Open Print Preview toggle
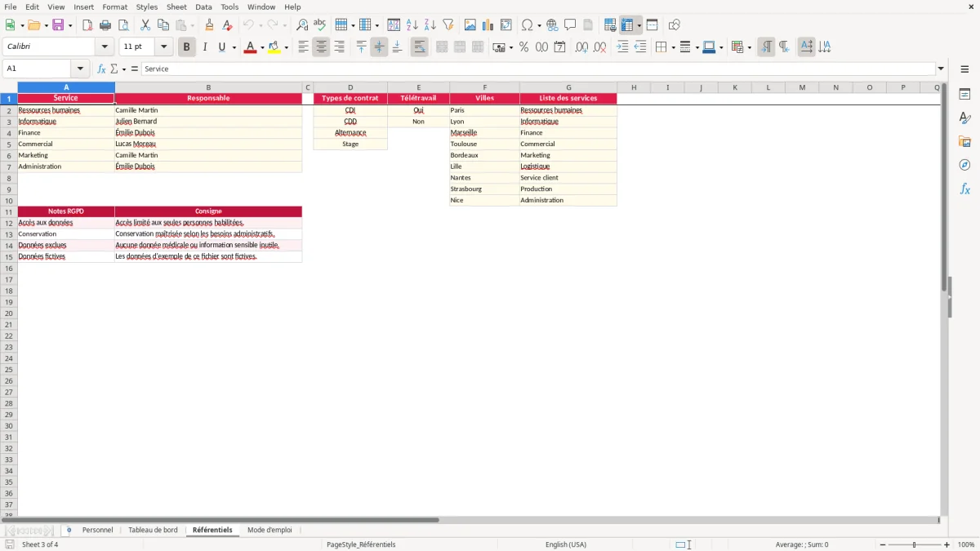 pyautogui.click(x=123, y=25)
